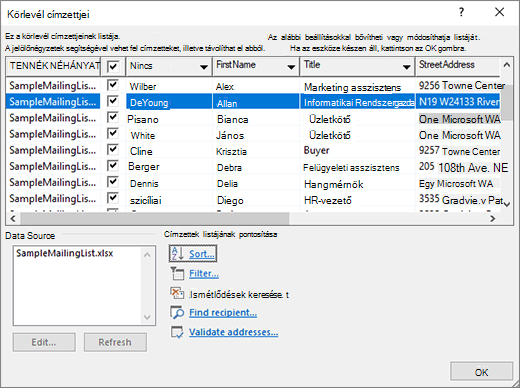Viewport: 520px width, 388px height.
Task: Uncheck the Wilber row checkbox
Action: point(113,85)
